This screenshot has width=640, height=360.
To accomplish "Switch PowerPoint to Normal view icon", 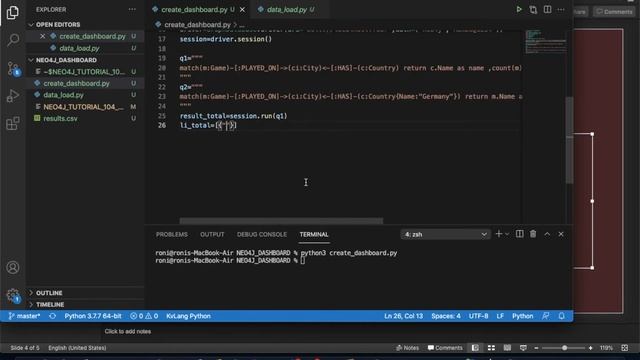I will tap(475, 348).
